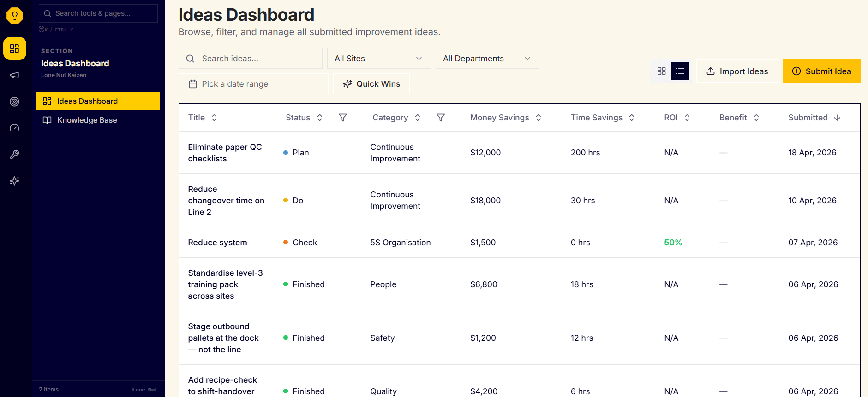Open the sparkles AI rail icon
The image size is (868, 397).
point(15,181)
